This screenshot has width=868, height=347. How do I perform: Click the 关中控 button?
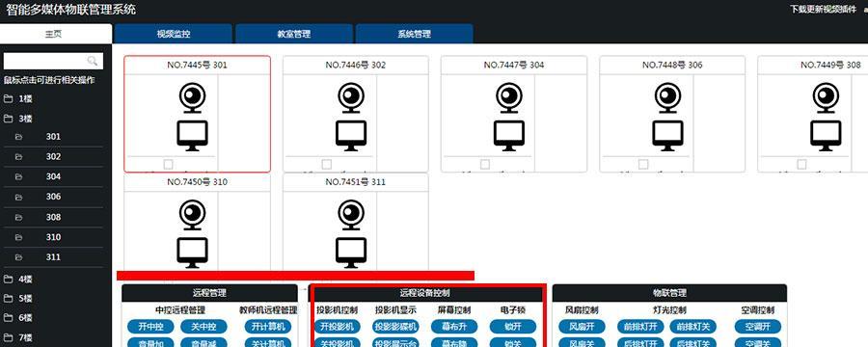click(x=203, y=327)
